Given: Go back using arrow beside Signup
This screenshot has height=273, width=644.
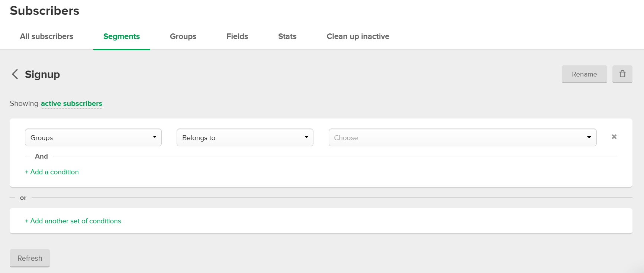Looking at the screenshot, I should pyautogui.click(x=15, y=74).
